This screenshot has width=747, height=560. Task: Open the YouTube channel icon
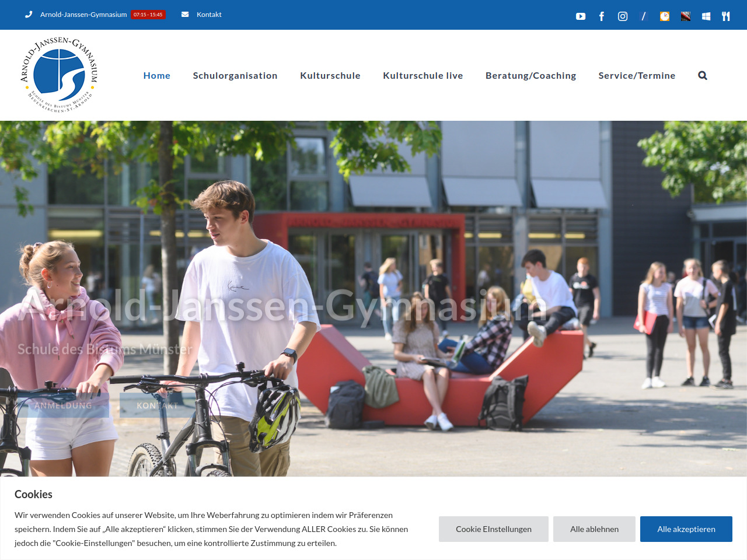pos(581,16)
